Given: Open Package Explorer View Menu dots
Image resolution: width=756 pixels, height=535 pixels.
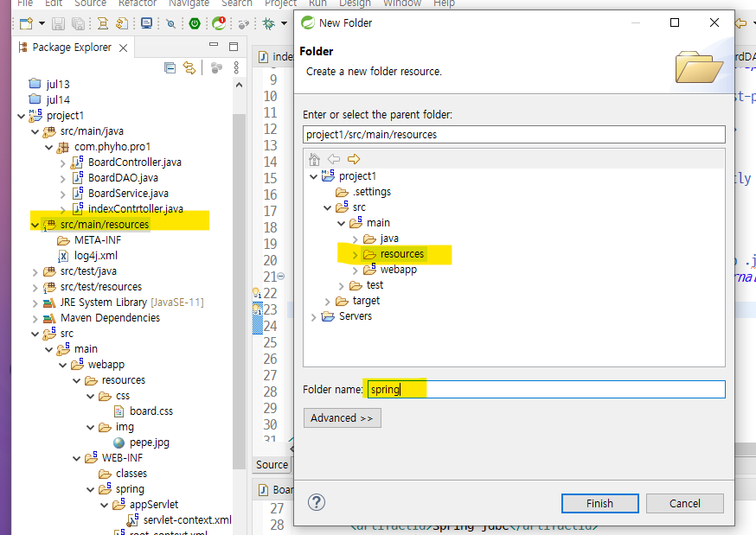Looking at the screenshot, I should [x=236, y=68].
